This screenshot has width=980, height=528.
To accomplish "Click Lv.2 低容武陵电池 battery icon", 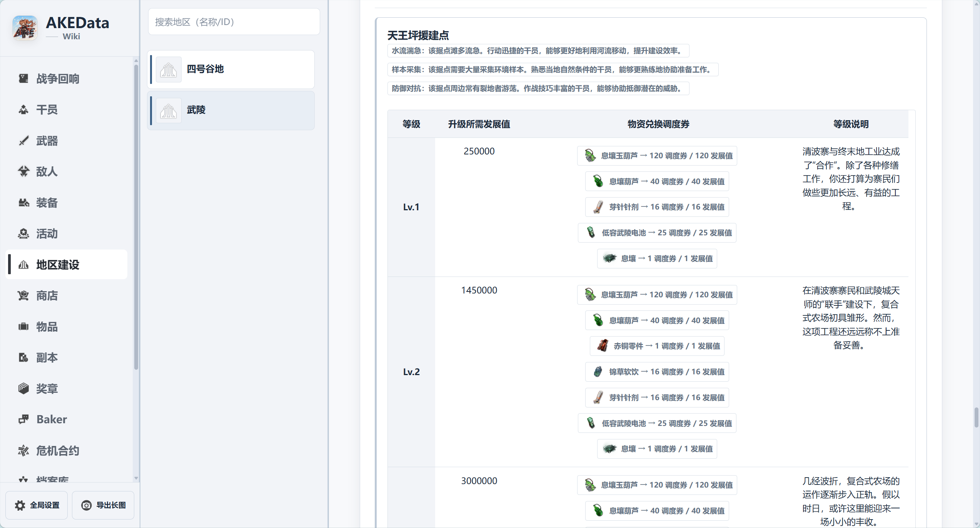I will (591, 423).
